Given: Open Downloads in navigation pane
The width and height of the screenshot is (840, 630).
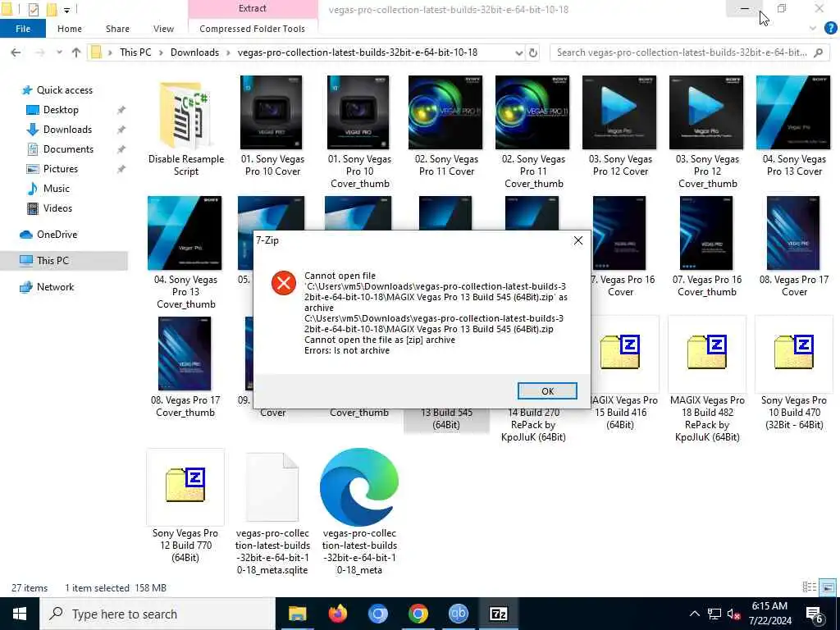Looking at the screenshot, I should point(67,130).
